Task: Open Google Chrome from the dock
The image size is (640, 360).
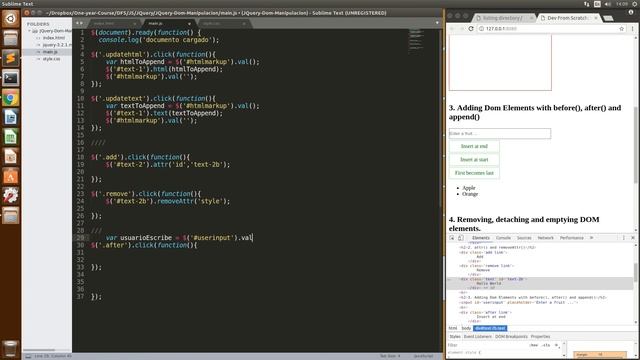Action: [11, 98]
